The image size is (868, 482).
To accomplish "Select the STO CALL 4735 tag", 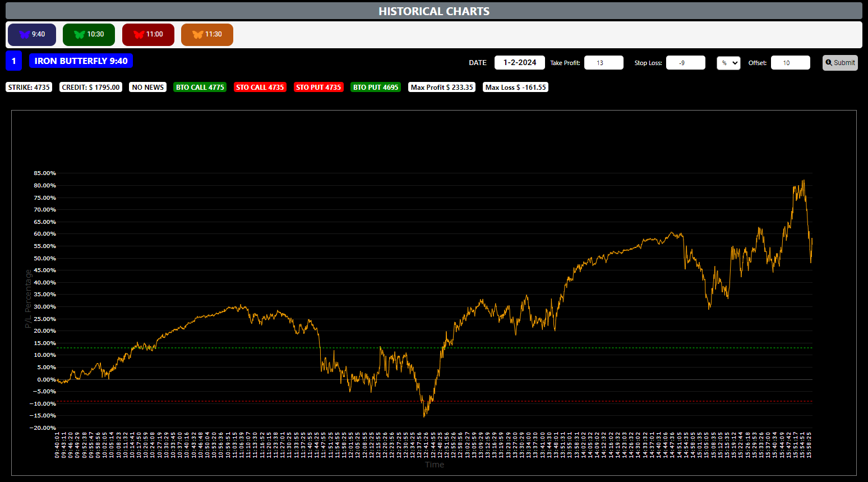I will (x=260, y=88).
